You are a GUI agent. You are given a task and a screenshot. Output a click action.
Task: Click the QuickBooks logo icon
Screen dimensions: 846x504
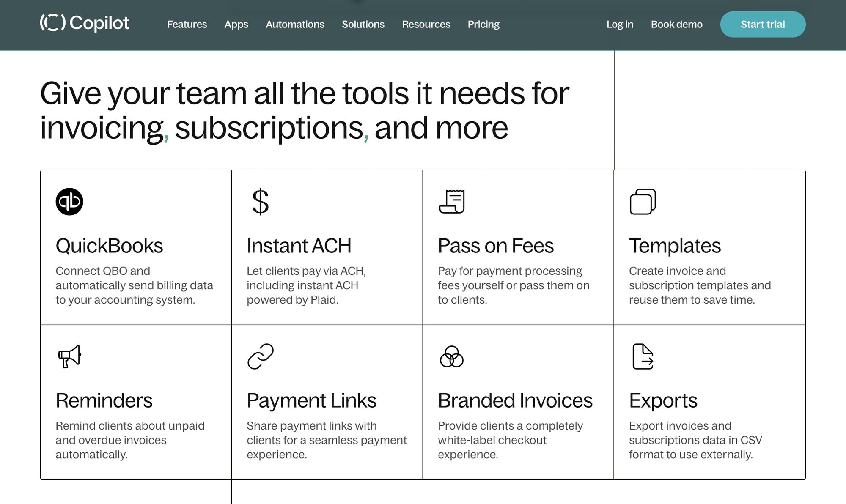click(69, 202)
